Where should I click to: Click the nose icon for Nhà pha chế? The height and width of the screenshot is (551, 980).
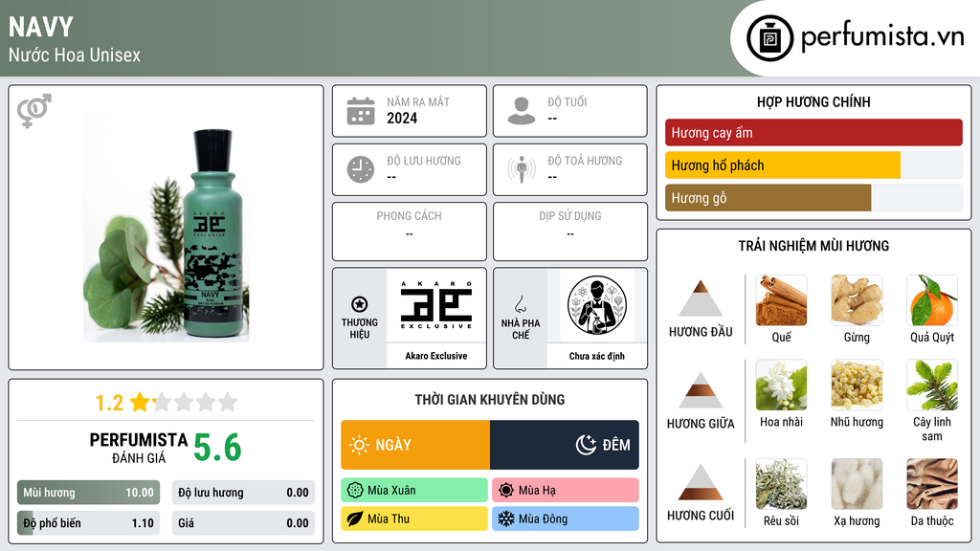(521, 304)
